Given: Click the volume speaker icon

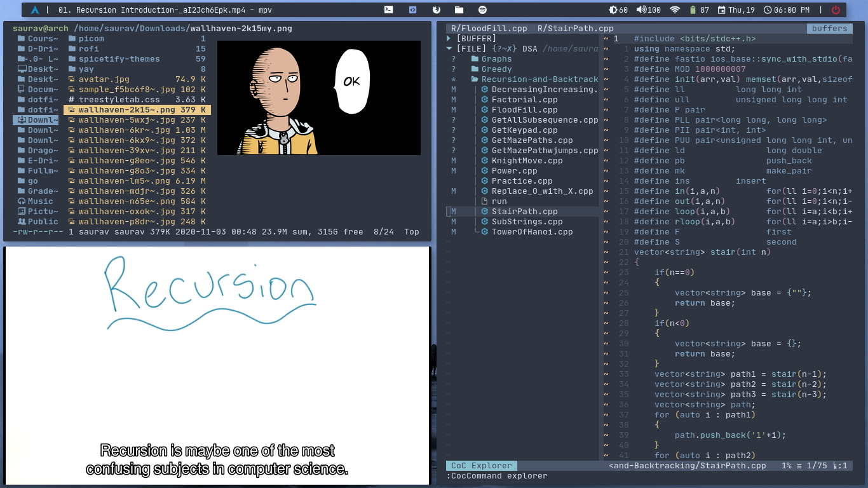Looking at the screenshot, I should coord(641,10).
